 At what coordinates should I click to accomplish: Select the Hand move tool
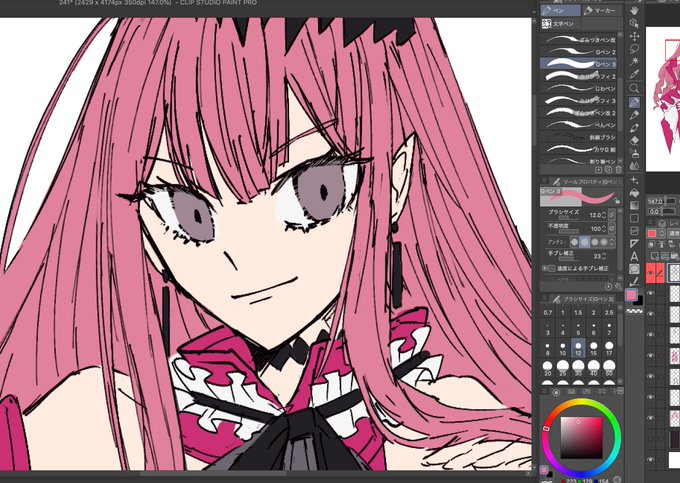pos(634,11)
